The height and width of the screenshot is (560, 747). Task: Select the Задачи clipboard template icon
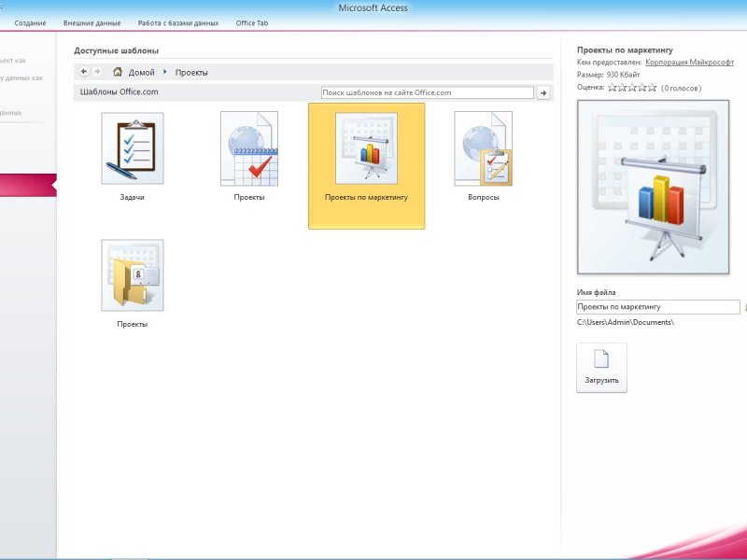point(133,148)
